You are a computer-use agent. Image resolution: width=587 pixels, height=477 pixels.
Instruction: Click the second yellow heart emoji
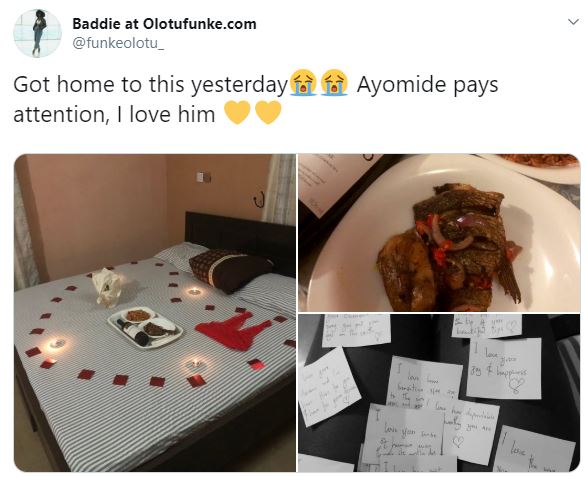click(268, 112)
